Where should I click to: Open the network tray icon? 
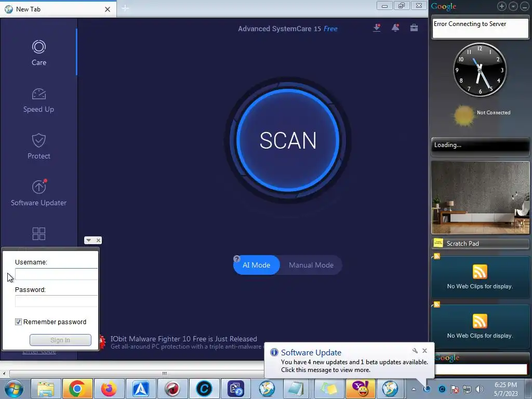[467, 389]
